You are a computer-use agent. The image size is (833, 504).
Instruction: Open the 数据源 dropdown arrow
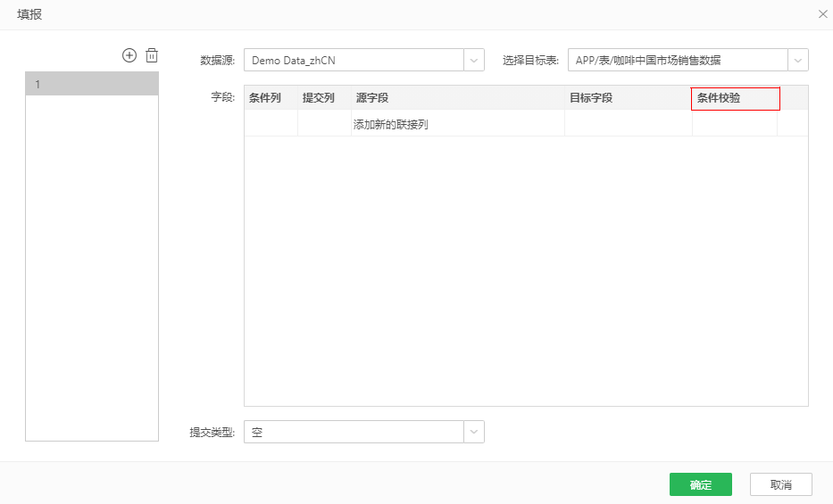click(x=474, y=60)
